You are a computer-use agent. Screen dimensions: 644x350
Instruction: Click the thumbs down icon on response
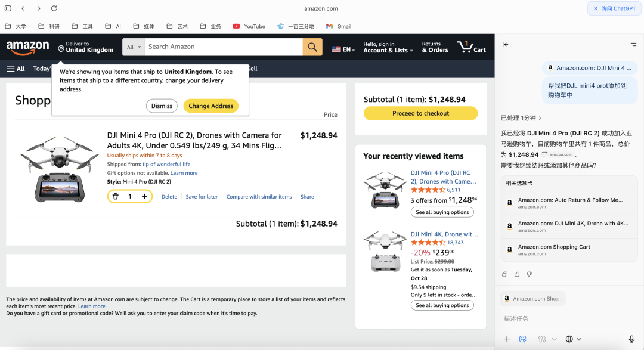[529, 274]
